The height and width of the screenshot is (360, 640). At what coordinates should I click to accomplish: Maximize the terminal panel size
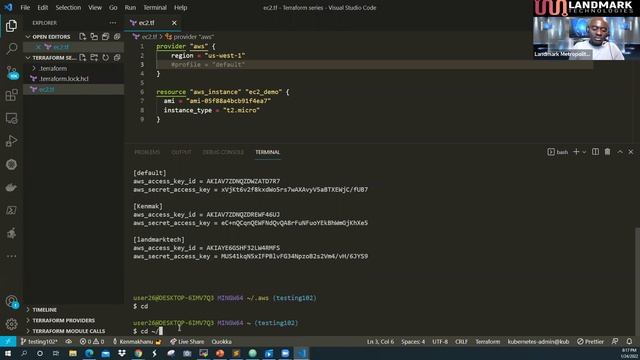[620, 152]
